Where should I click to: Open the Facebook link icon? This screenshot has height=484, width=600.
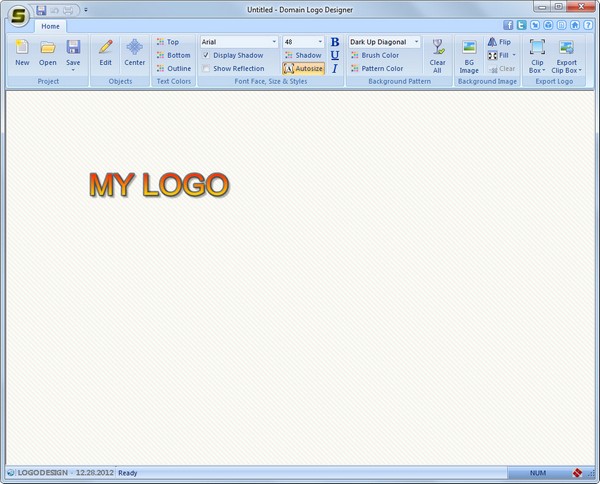[x=508, y=25]
